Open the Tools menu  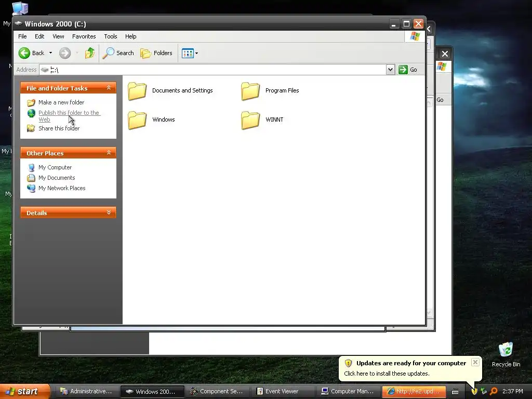110,36
